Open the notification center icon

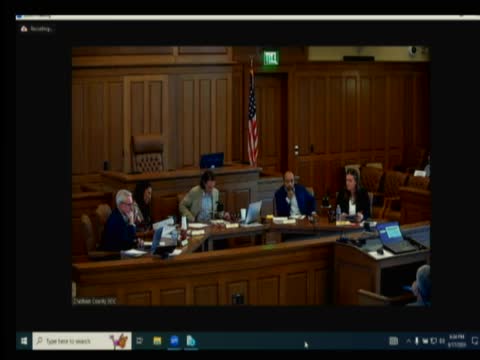click(x=475, y=341)
